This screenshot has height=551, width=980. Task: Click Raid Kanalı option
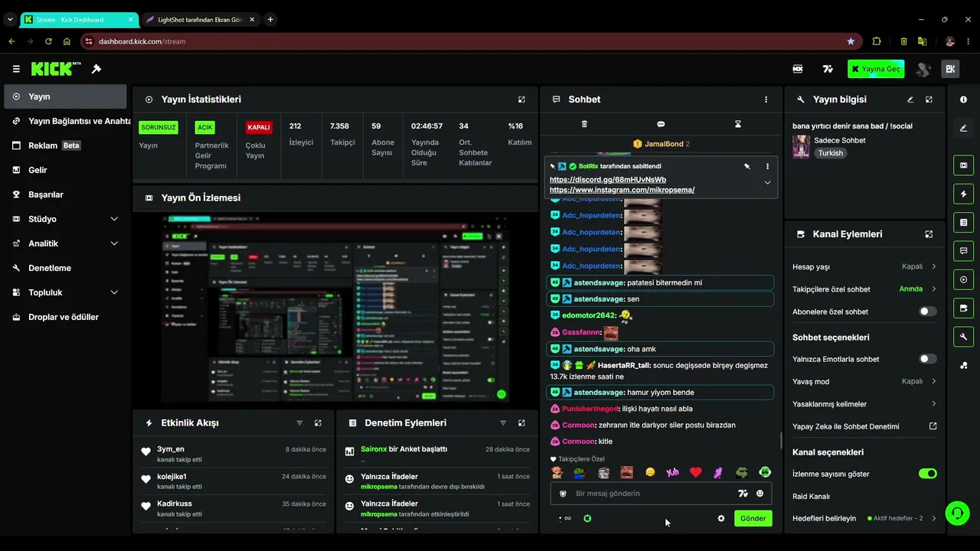pyautogui.click(x=811, y=496)
